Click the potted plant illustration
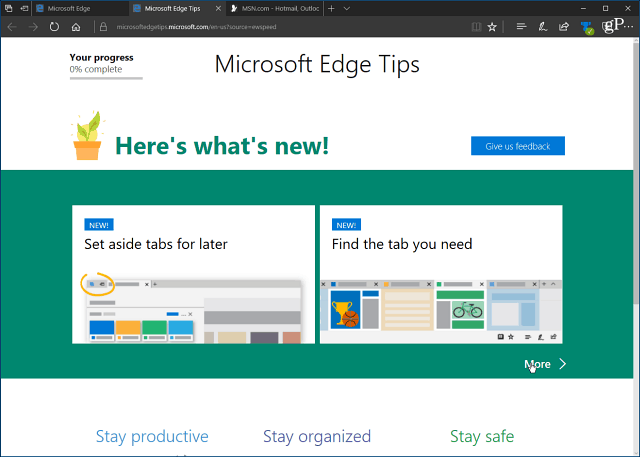The width and height of the screenshot is (640, 457). (87, 135)
